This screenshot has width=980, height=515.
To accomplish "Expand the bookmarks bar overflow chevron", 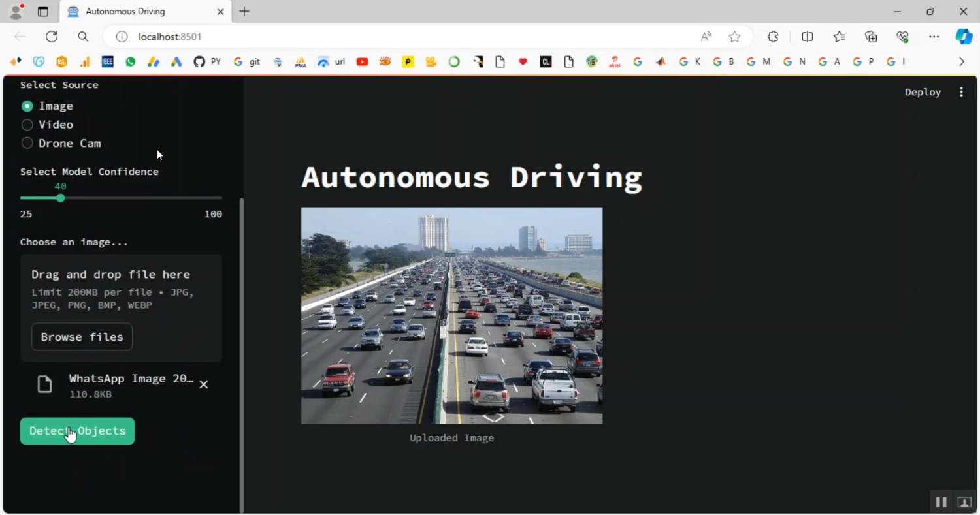I will (961, 61).
